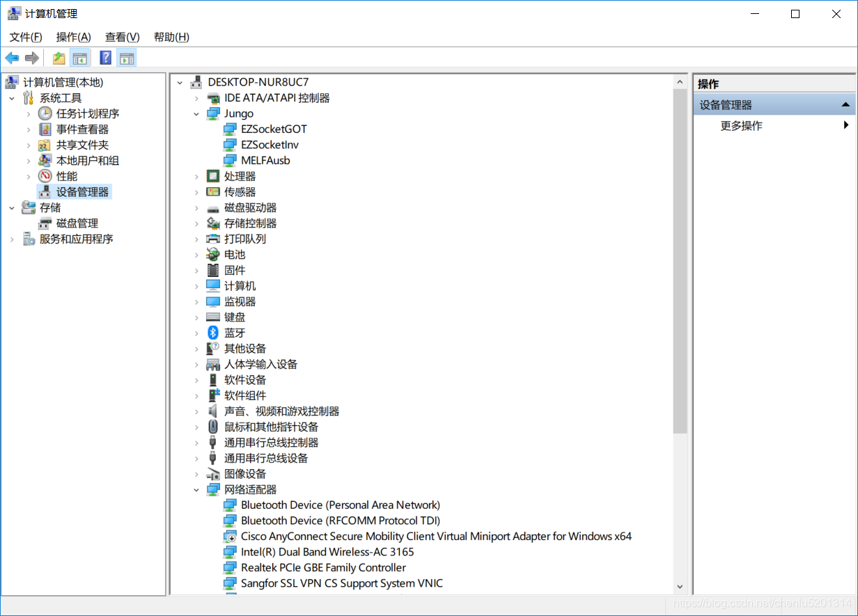Select the EZSocketGOT device

pos(274,129)
